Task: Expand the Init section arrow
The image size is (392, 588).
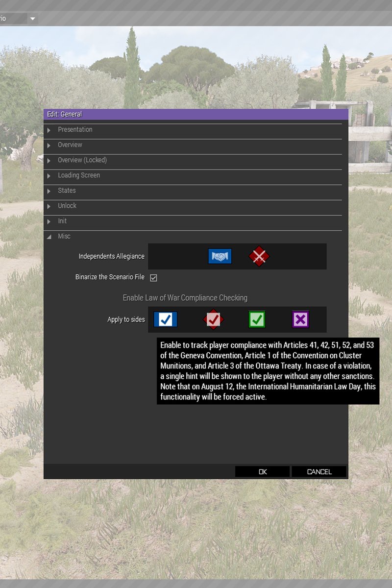Action: [49, 221]
